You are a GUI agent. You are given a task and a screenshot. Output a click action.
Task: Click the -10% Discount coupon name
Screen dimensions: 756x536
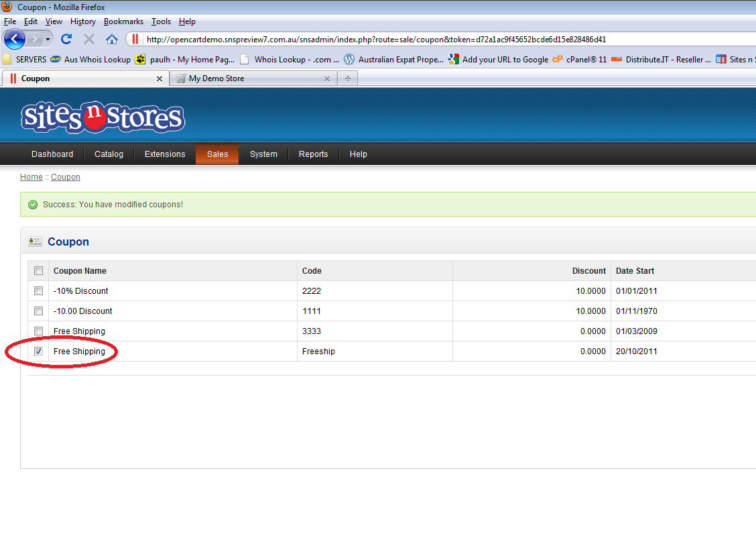81,291
